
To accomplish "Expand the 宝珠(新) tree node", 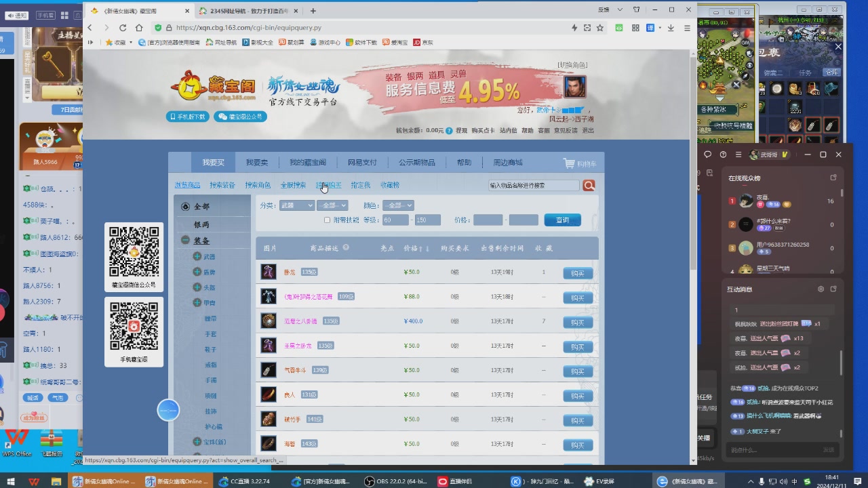I will tap(197, 442).
